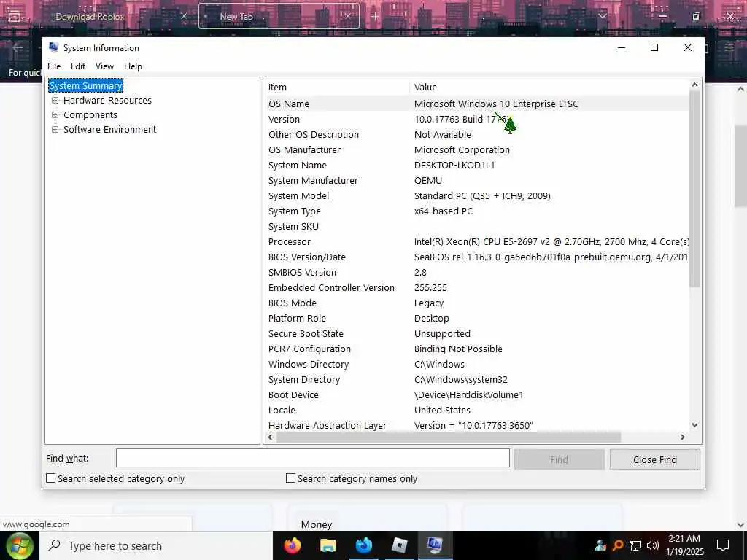Select the Hardware Abstraction Layer row
The image size is (747, 560).
click(476, 425)
